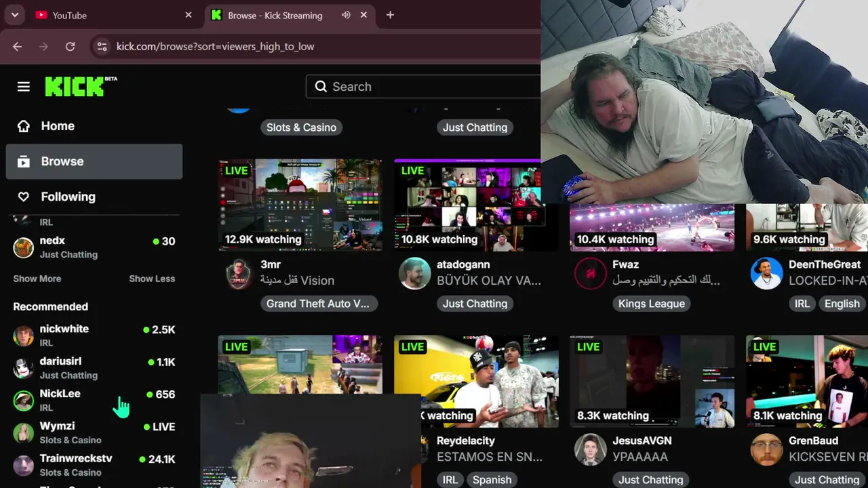Image resolution: width=868 pixels, height=488 pixels.
Task: Reload the Kick page
Action: (x=71, y=47)
